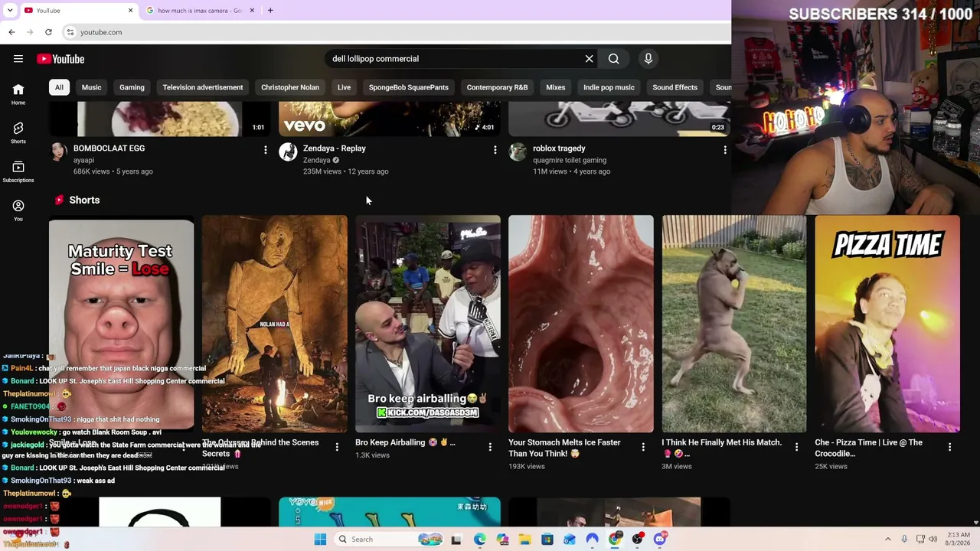Open the You page in sidebar
Image resolution: width=980 pixels, height=551 pixels.
coord(18,210)
